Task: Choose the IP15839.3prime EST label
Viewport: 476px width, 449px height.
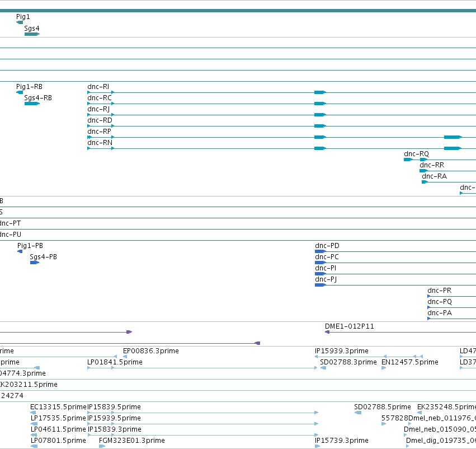Action: point(115,429)
